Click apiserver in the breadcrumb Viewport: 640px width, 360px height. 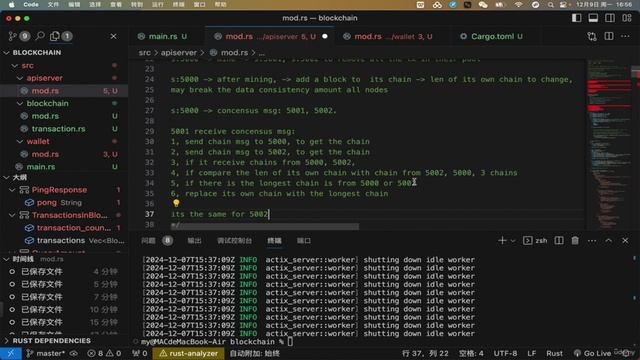tap(178, 53)
